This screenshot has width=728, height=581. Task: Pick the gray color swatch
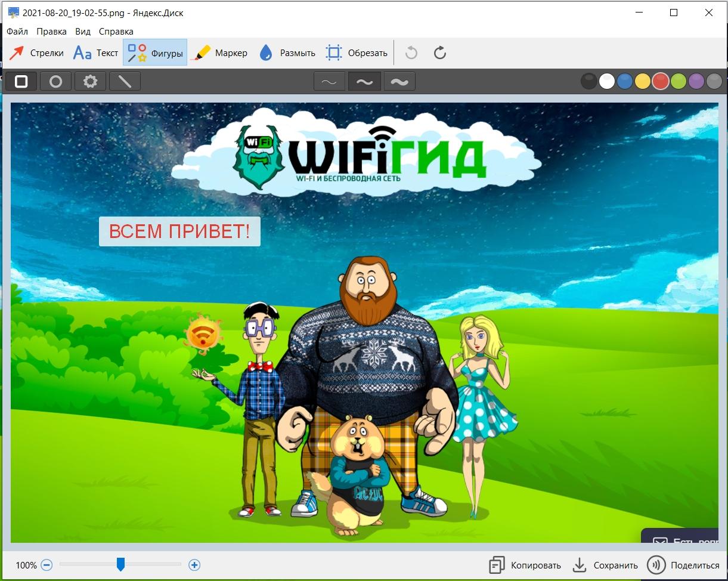[x=714, y=81]
